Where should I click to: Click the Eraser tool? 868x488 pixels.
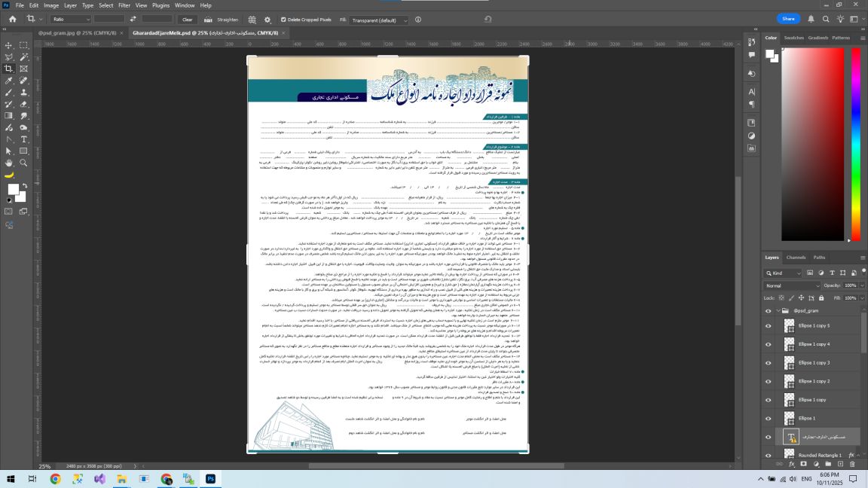point(24,104)
